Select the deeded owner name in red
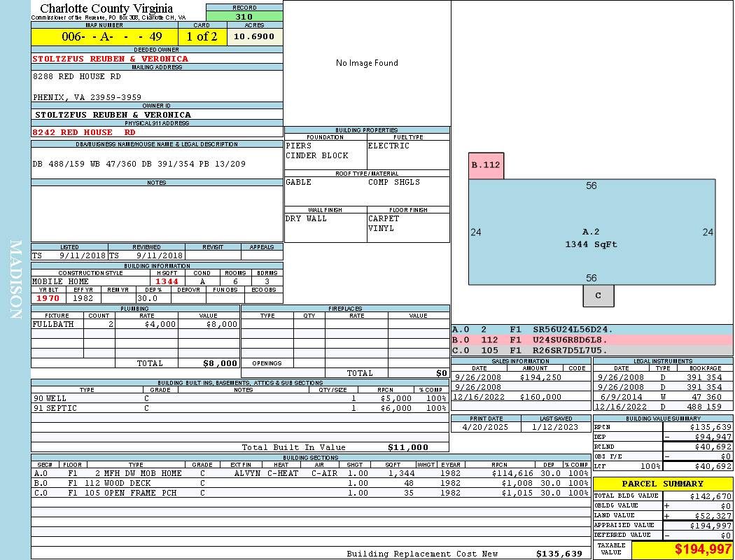735x560 pixels. [x=111, y=59]
